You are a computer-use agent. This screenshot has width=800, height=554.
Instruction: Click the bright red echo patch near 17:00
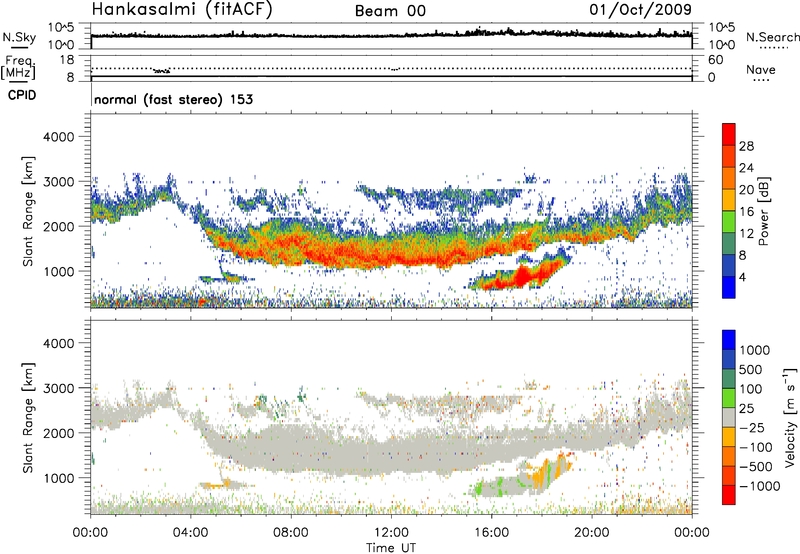(x=521, y=275)
